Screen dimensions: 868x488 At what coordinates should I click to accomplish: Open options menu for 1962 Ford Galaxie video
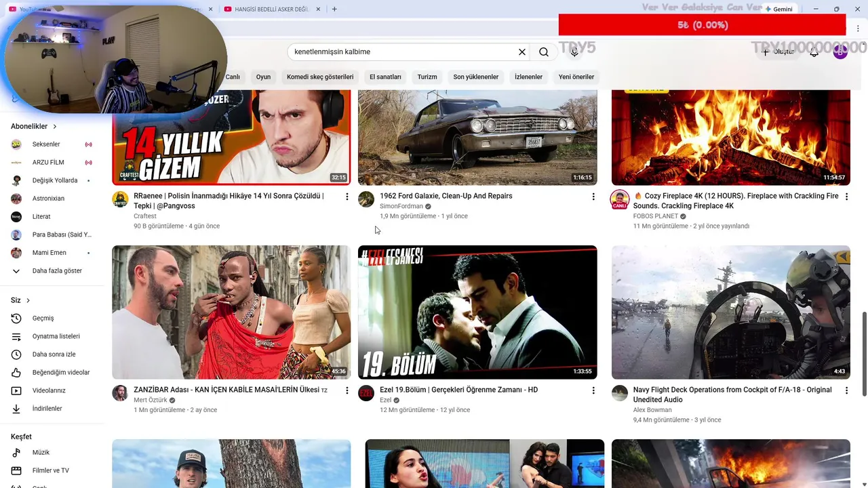pyautogui.click(x=593, y=197)
